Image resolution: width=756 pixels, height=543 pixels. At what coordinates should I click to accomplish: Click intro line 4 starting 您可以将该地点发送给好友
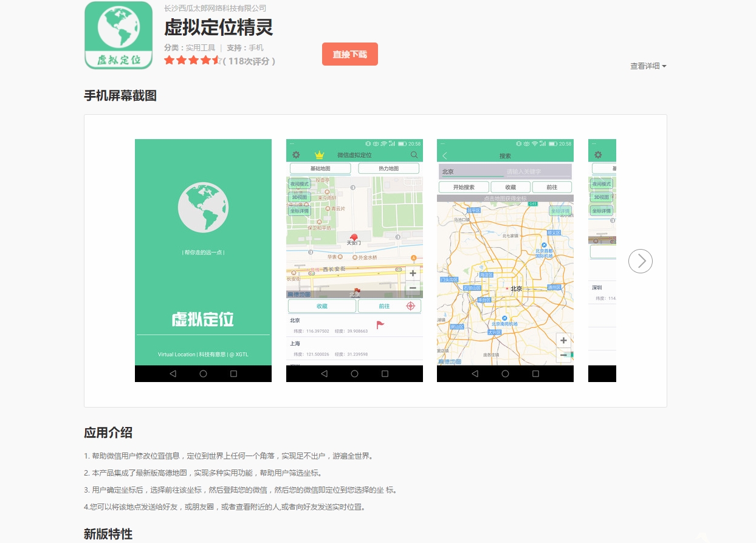[x=225, y=507]
